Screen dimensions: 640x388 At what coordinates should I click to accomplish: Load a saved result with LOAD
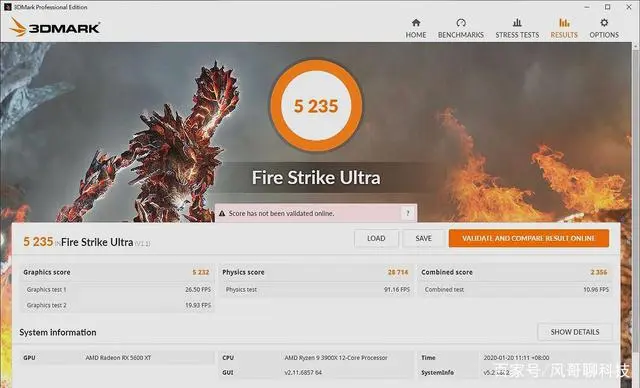pyautogui.click(x=376, y=238)
